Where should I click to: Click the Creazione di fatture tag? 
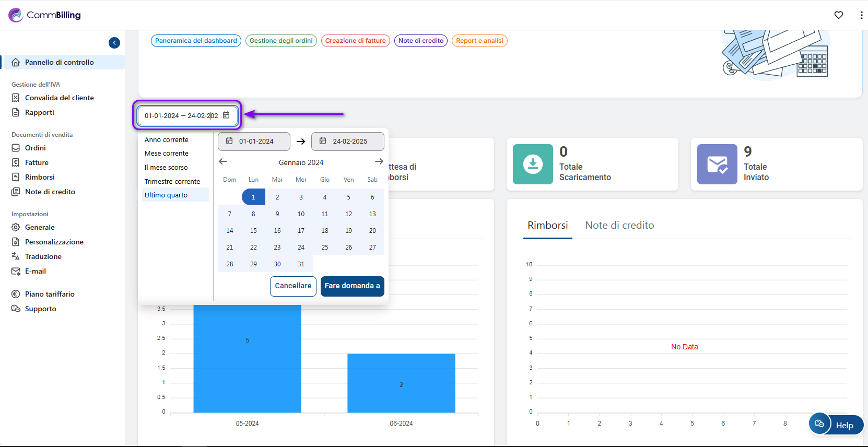click(x=355, y=41)
